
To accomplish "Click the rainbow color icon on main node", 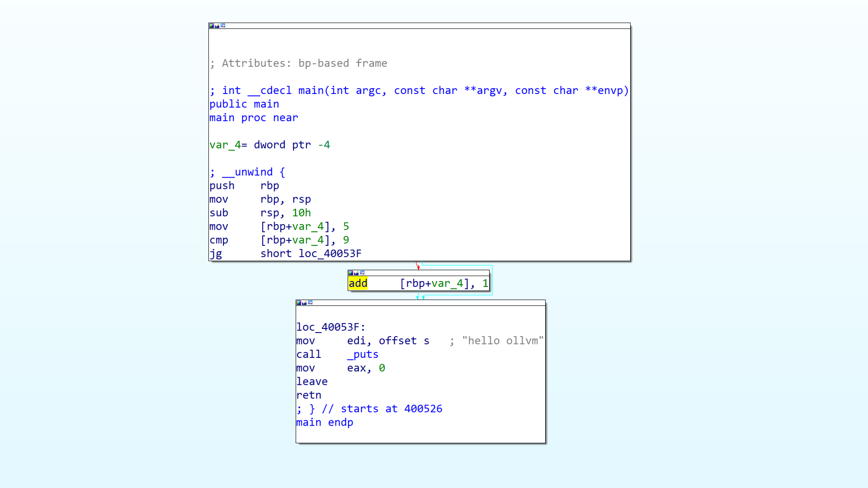I will pyautogui.click(x=212, y=26).
